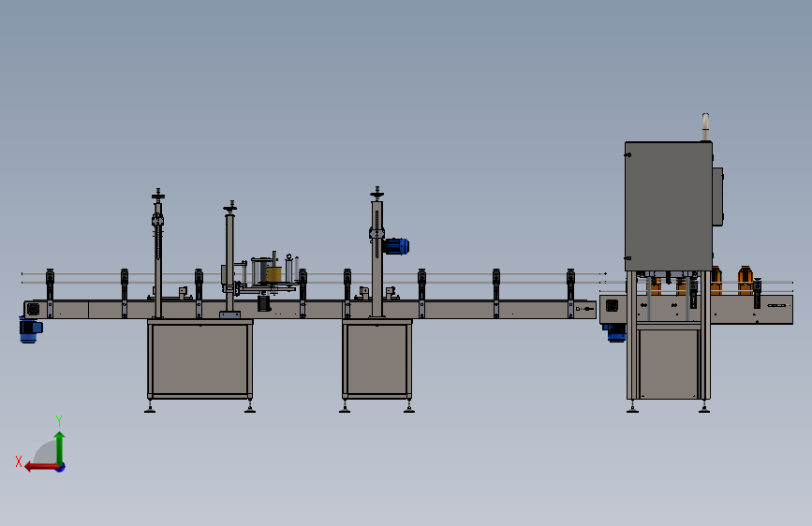This screenshot has width=812, height=526.
Task: Click the 'X' label of the triad
Action: point(19,461)
